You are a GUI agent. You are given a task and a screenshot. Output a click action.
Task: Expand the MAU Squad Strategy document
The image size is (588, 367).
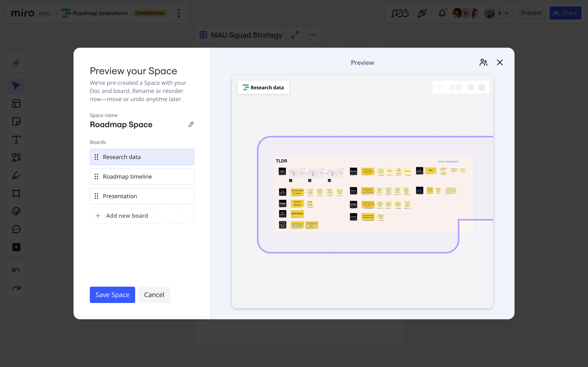coord(295,35)
